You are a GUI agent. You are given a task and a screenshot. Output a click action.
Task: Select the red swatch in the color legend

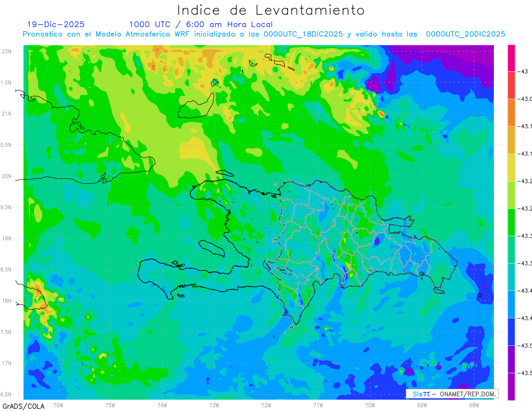pyautogui.click(x=511, y=85)
